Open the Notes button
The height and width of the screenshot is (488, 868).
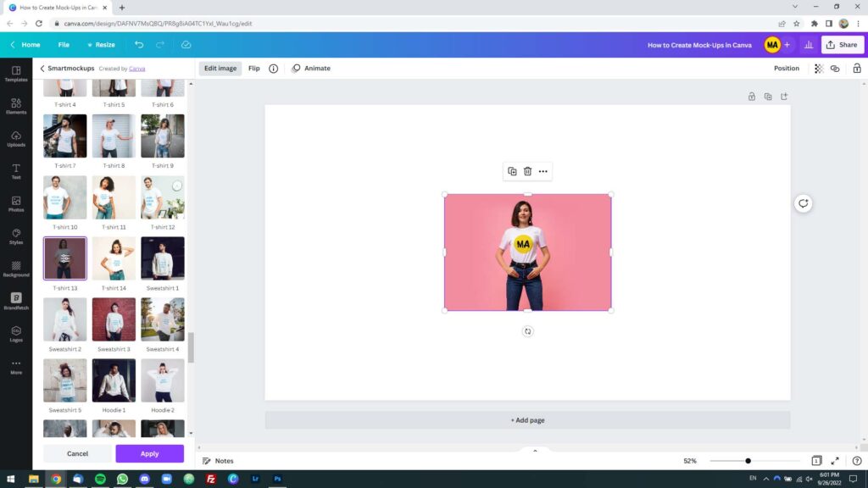click(x=218, y=461)
